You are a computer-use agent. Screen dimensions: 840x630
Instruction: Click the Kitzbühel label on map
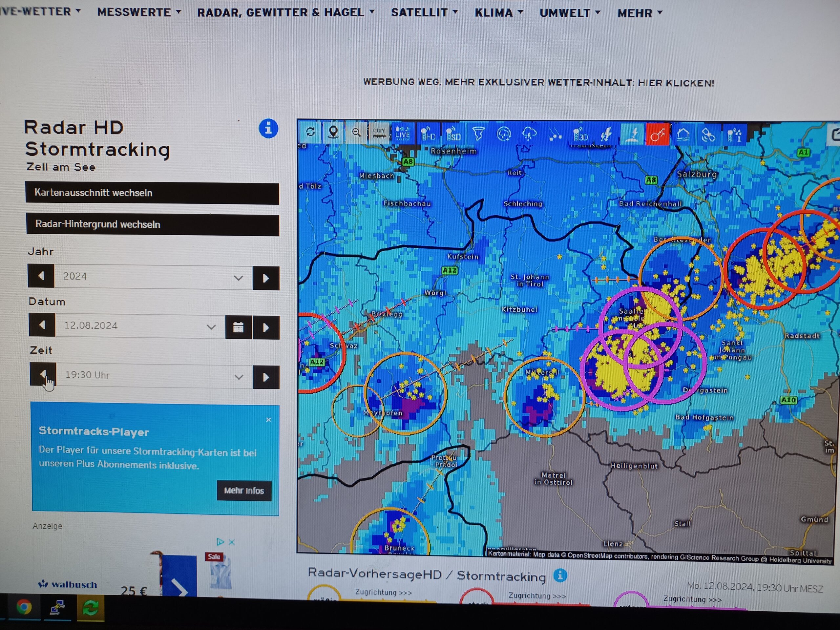pos(519,309)
